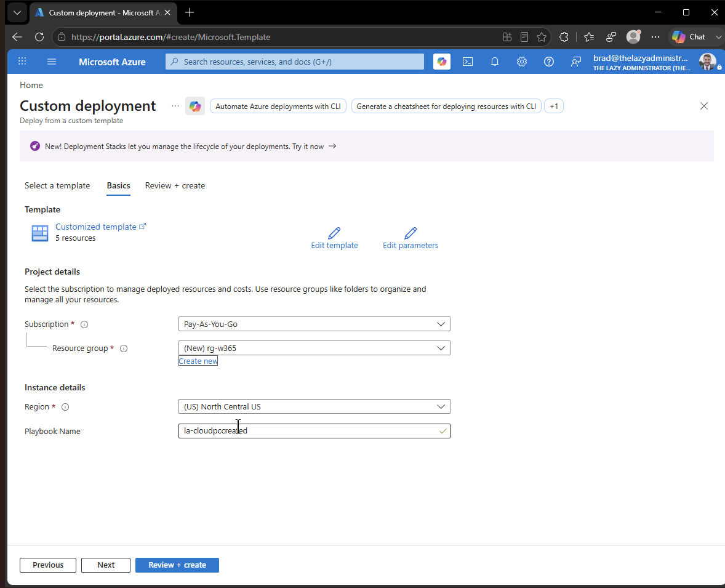Click the Subscription info icon
725x588 pixels.
(x=84, y=324)
